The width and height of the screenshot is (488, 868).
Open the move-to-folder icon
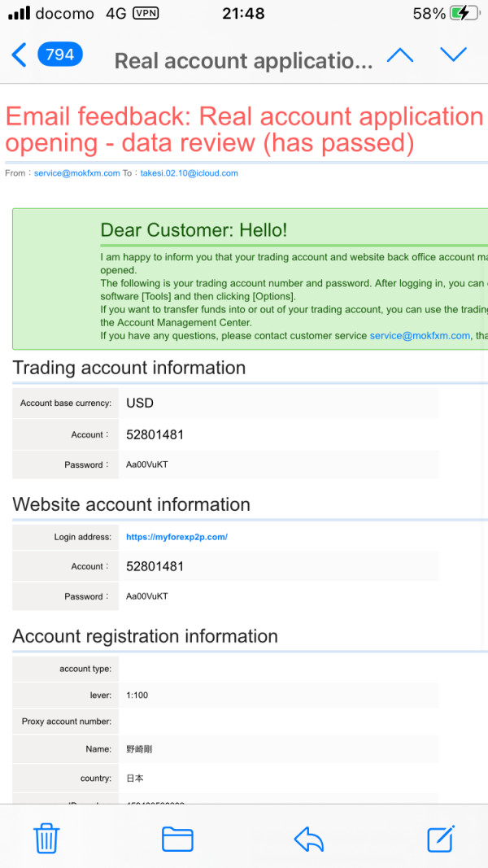pos(177,840)
